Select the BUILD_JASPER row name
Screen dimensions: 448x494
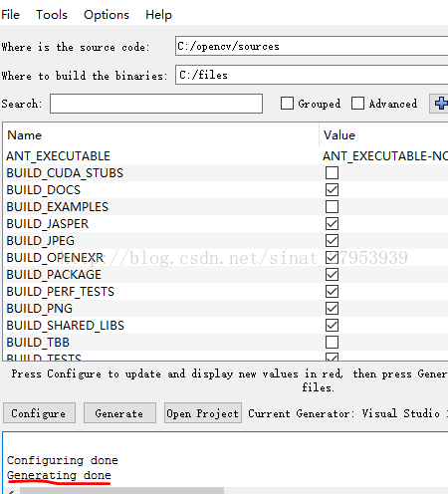point(48,224)
